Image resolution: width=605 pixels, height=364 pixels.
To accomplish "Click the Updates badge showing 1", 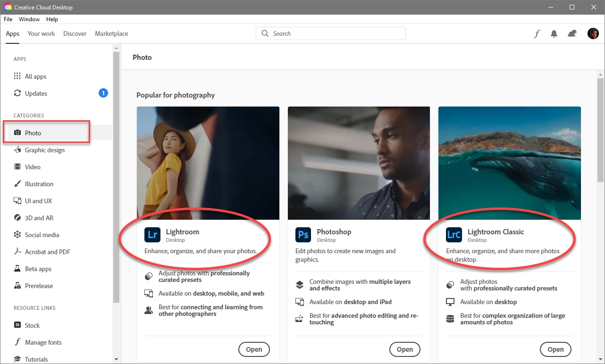I will point(103,93).
